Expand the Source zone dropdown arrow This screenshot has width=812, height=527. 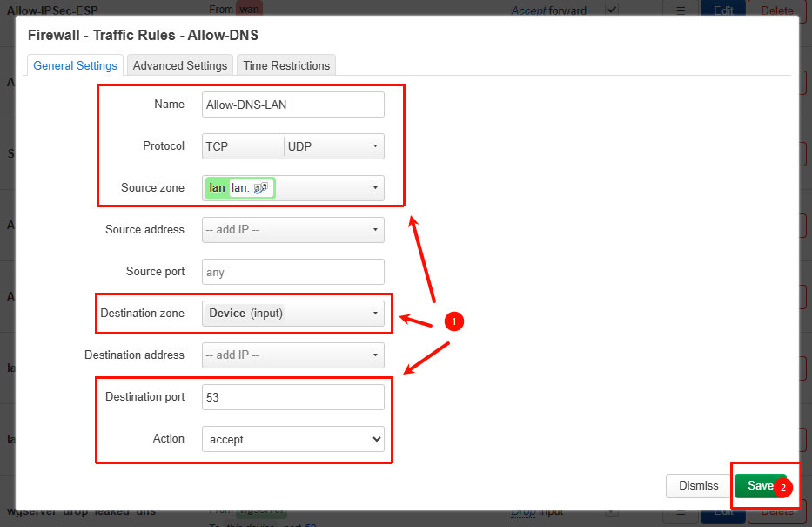point(375,188)
